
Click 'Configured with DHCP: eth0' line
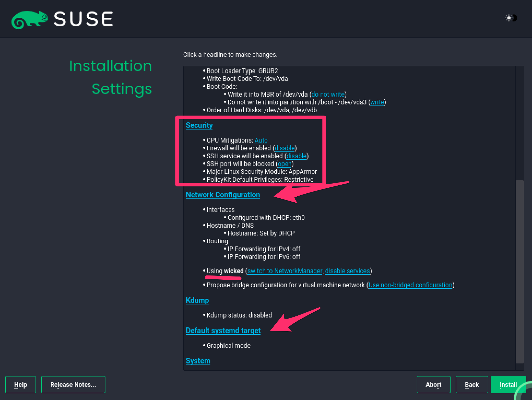point(266,218)
